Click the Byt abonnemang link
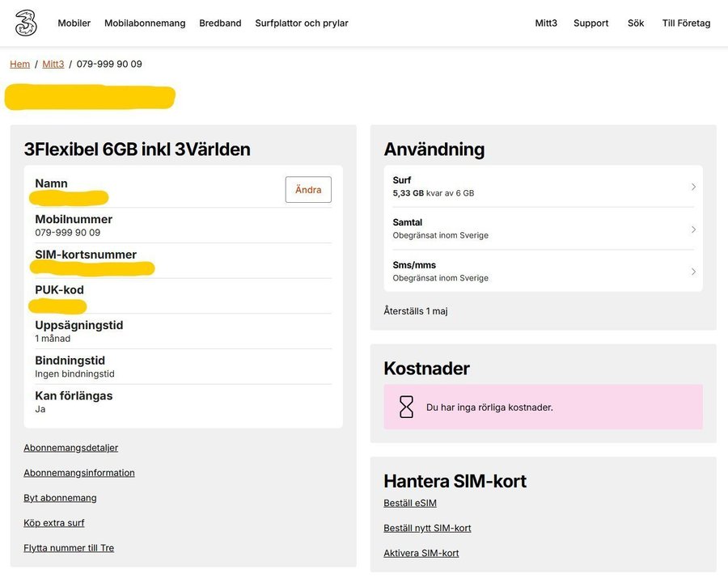 60,498
